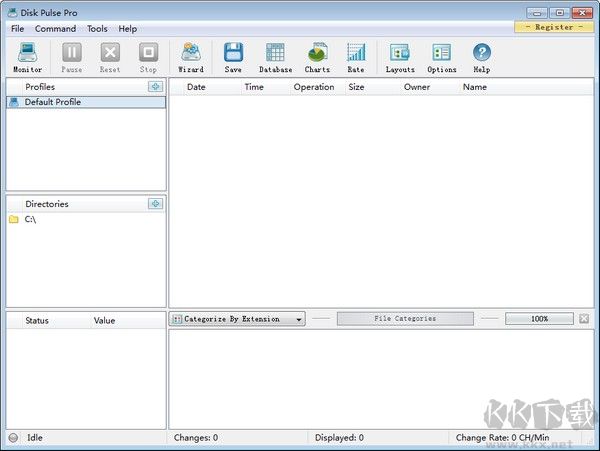Click the Disk Pulse Pro title bar icon
The width and height of the screenshot is (600, 451).
point(13,13)
